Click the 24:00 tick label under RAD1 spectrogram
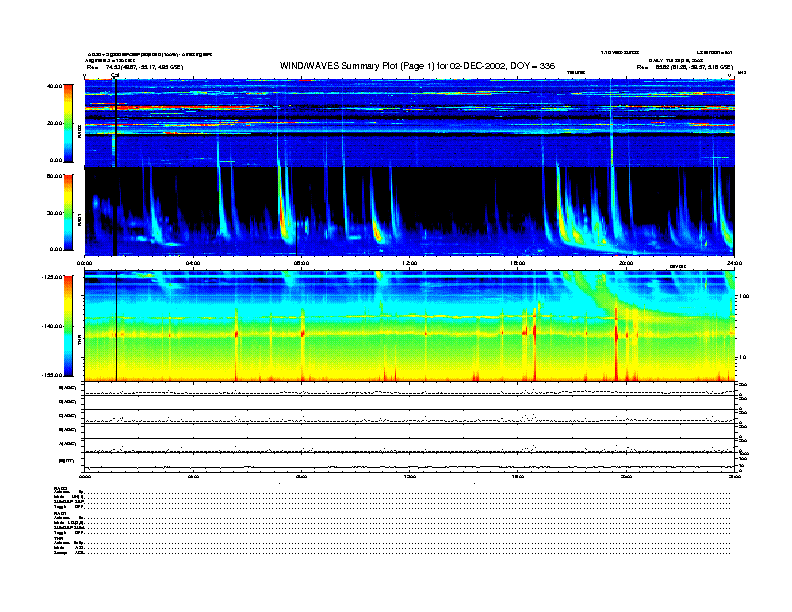792x612 pixels. point(734,263)
